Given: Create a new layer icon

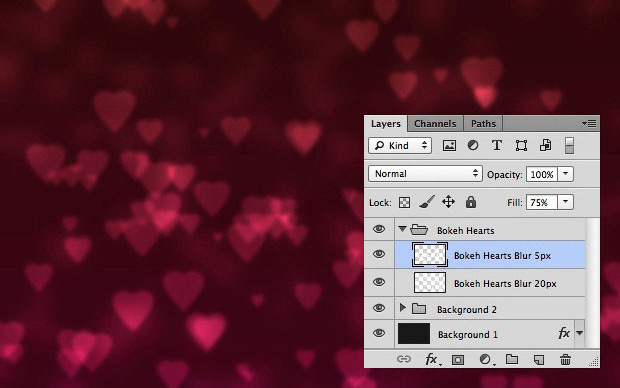Looking at the screenshot, I should [539, 360].
